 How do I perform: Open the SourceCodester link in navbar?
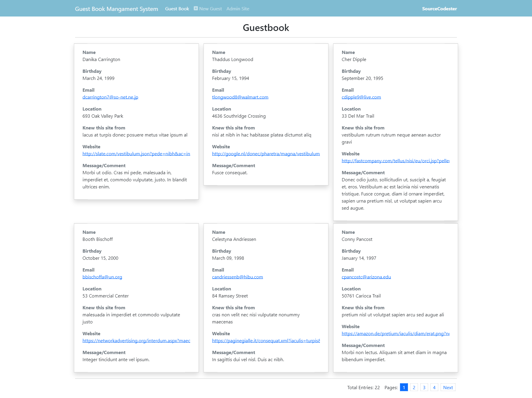(x=439, y=9)
